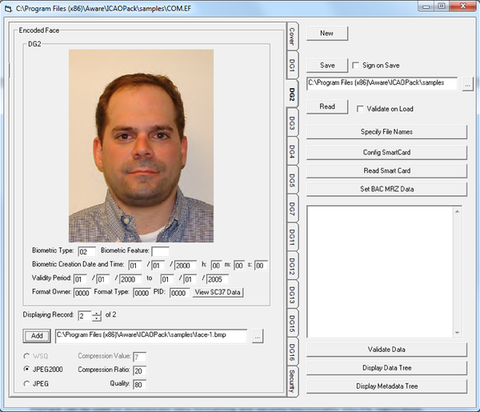Image resolution: width=480 pixels, height=412 pixels.
Task: Switch to the DG1 tab
Action: (x=292, y=65)
